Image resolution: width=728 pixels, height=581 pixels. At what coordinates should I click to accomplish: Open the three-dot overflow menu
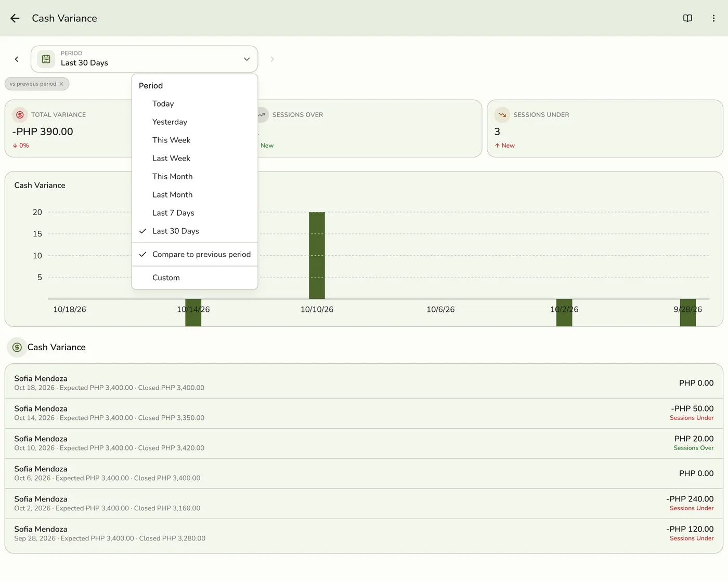click(713, 18)
